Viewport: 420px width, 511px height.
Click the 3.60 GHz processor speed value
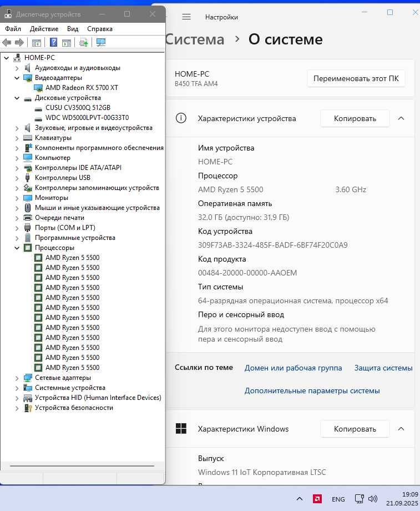351,189
